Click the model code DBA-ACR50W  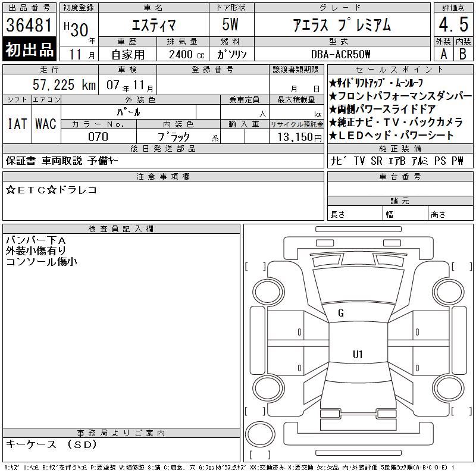340,54
